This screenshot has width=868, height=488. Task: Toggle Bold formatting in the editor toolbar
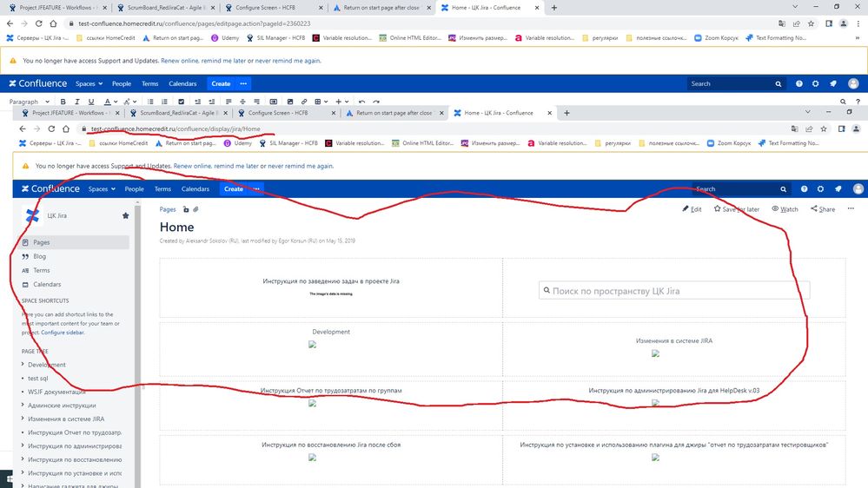[x=63, y=102]
